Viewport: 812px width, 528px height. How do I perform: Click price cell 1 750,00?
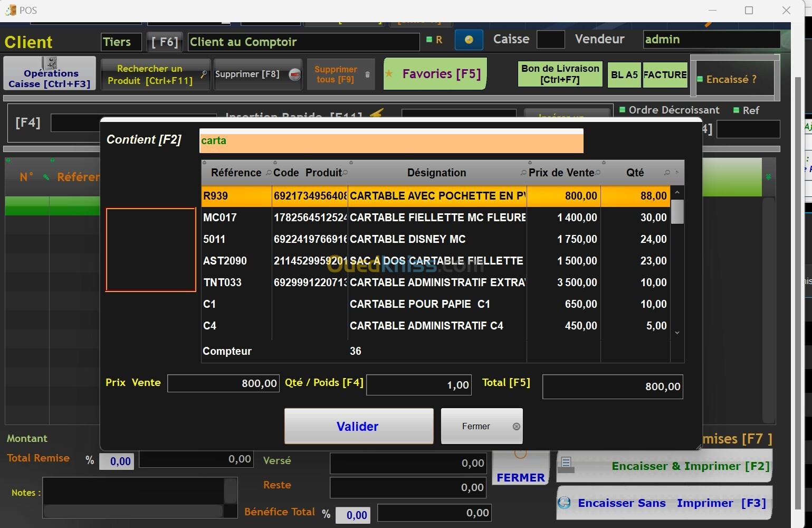point(563,239)
